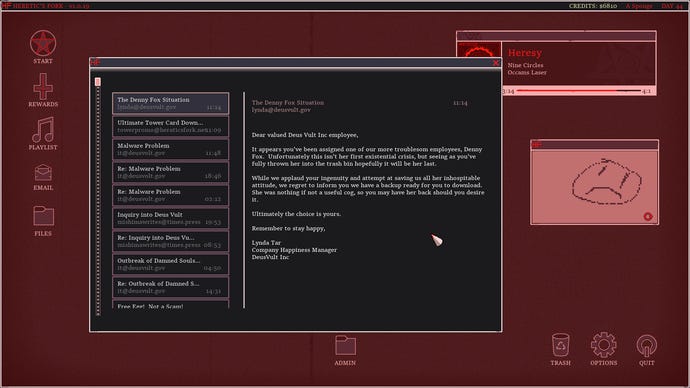
Task: Open the OPTIONS gear icon
Action: tap(603, 345)
